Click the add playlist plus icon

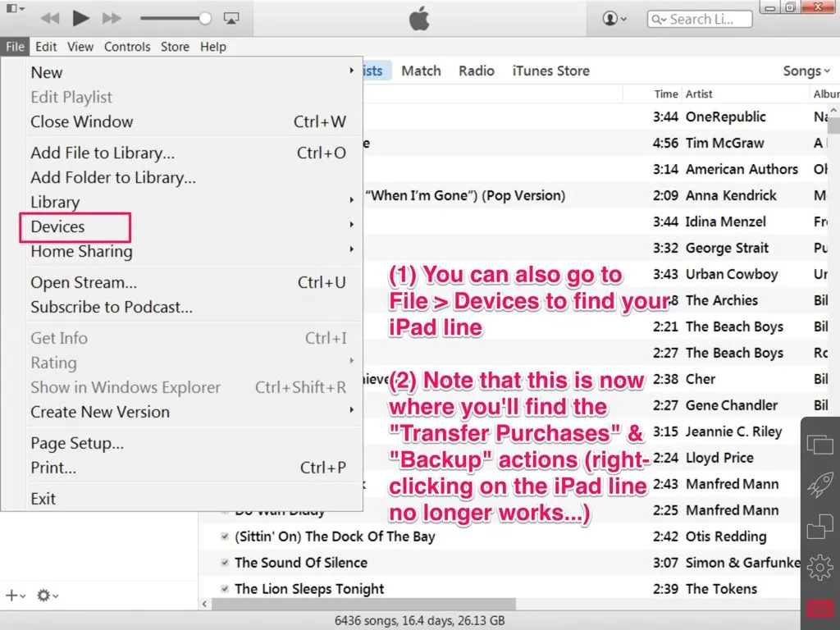pyautogui.click(x=14, y=596)
